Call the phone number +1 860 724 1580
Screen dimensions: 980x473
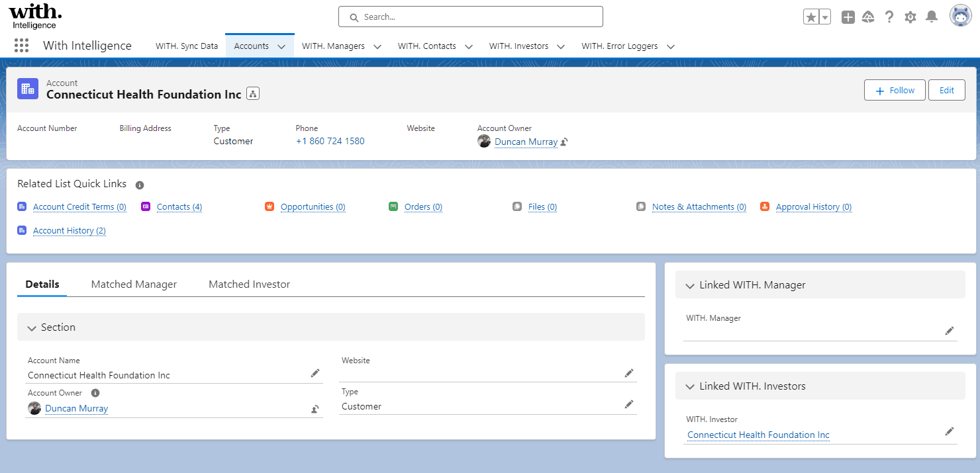coord(330,141)
